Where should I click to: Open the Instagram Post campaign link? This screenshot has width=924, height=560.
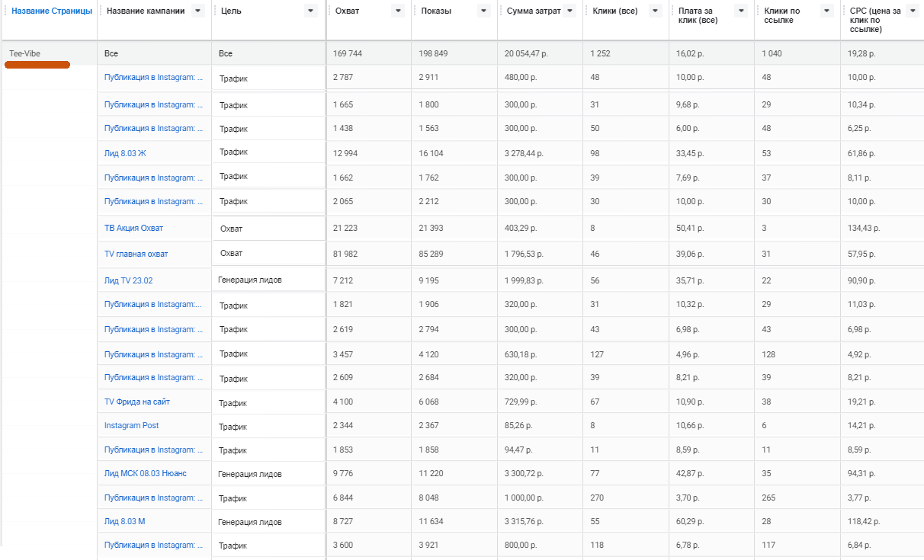(x=131, y=425)
